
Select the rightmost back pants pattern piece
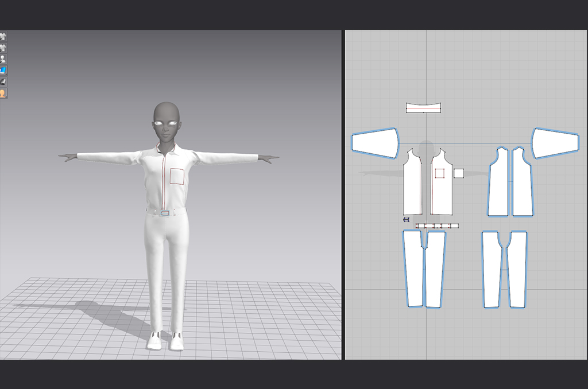517,270
